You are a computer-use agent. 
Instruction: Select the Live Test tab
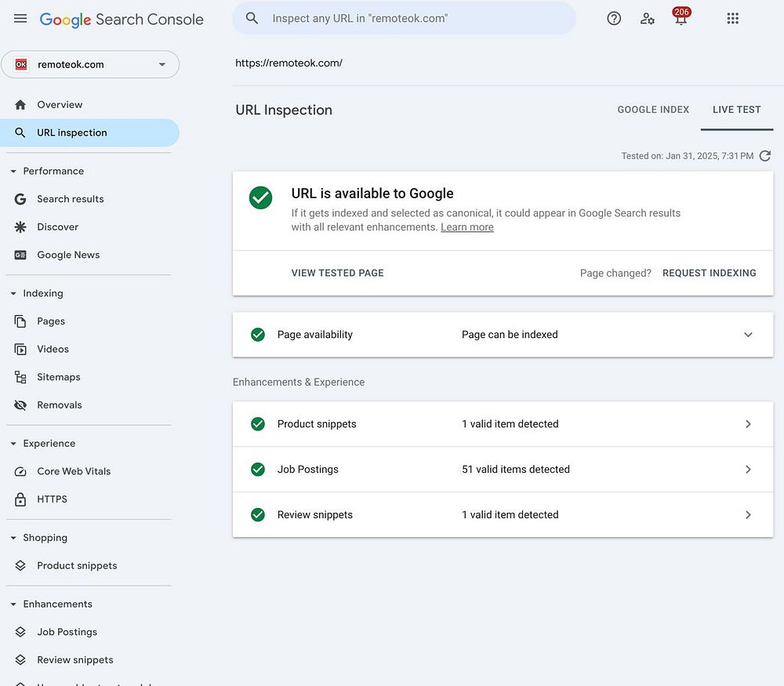pos(736,110)
